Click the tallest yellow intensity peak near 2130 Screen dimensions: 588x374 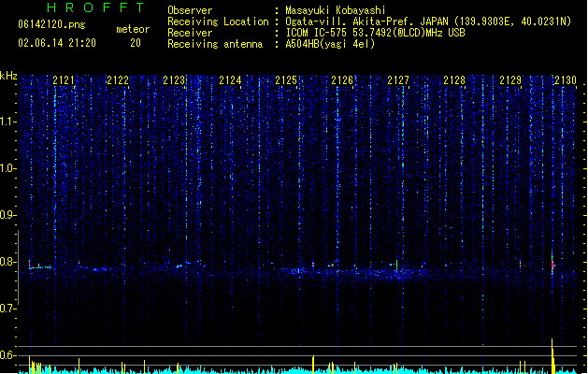point(552,355)
